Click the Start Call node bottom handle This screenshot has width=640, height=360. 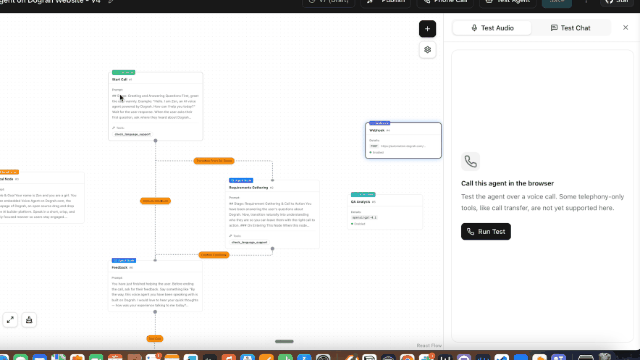pos(155,140)
